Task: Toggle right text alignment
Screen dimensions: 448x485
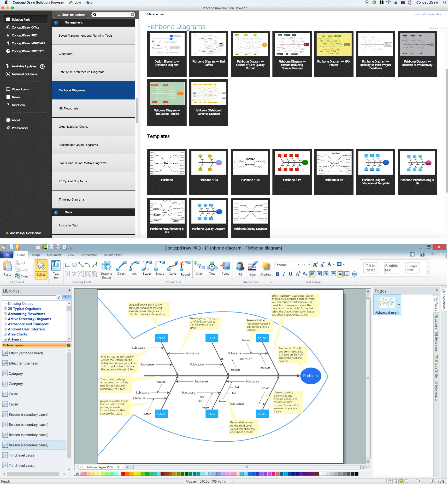Action: tap(326, 274)
